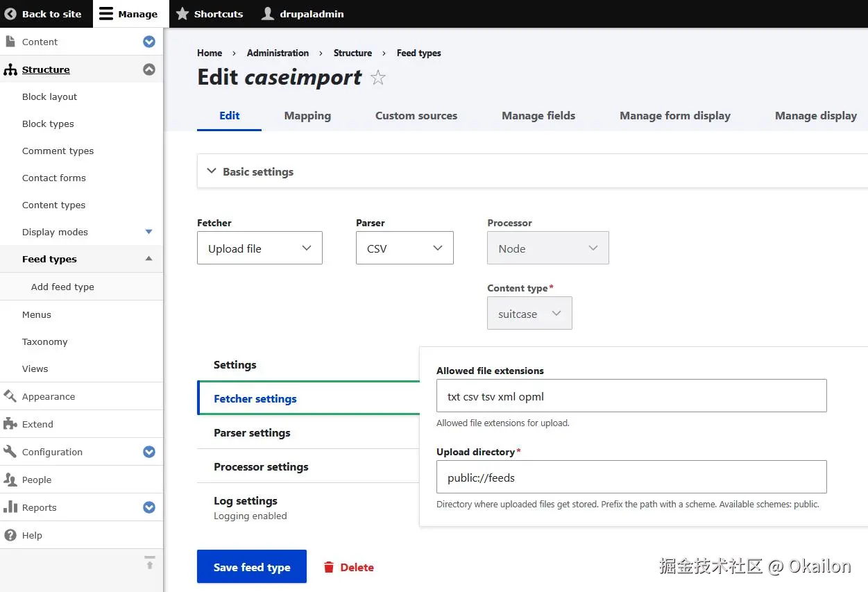Click the Allowed file extensions field
The image size is (868, 592).
pos(631,396)
